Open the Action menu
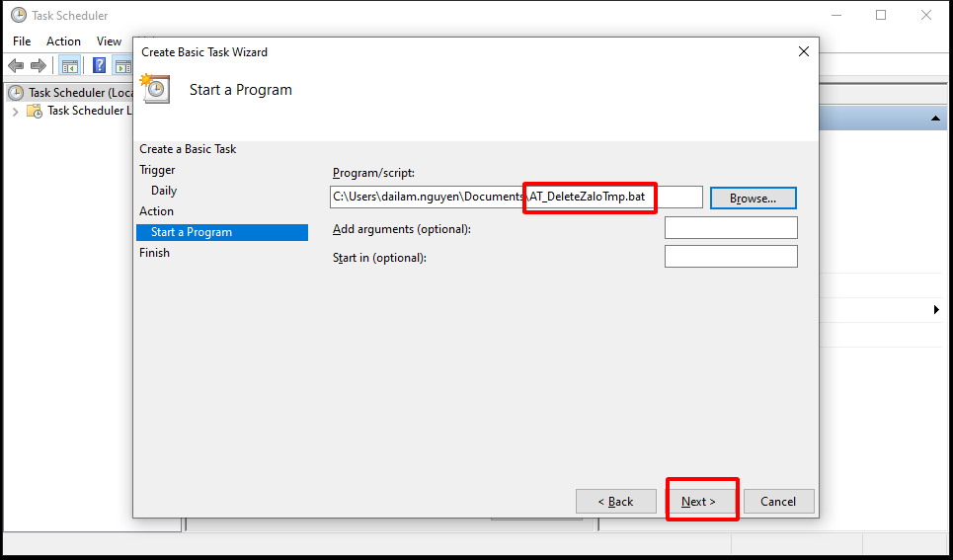This screenshot has height=560, width=953. (x=63, y=41)
